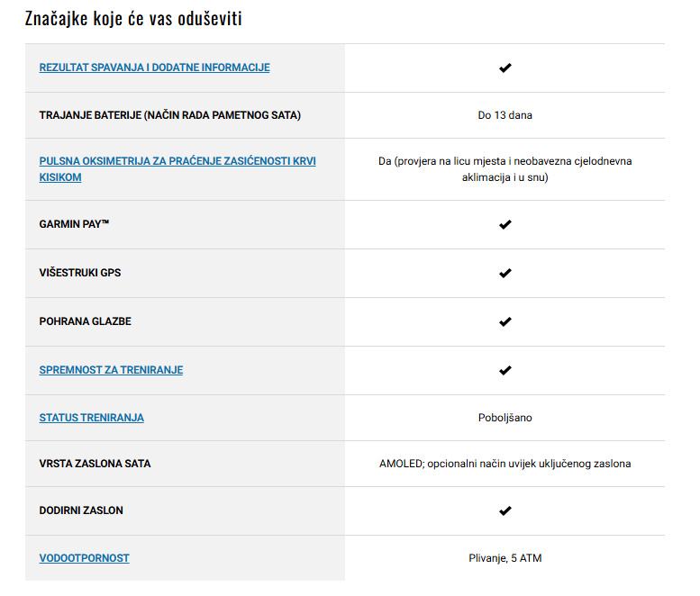Screen dimensions: 700x596
Task: Click the 'Značajke koje će vas oduševiti' heading
Action: click(133, 18)
